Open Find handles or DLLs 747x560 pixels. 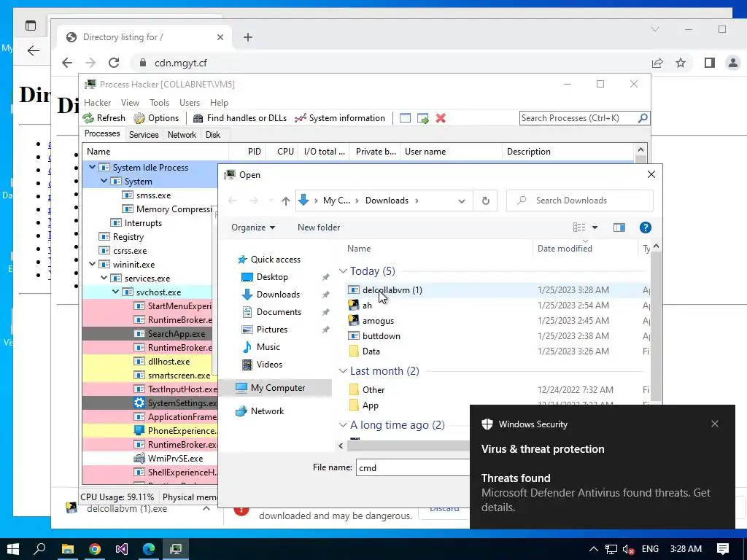click(x=239, y=118)
